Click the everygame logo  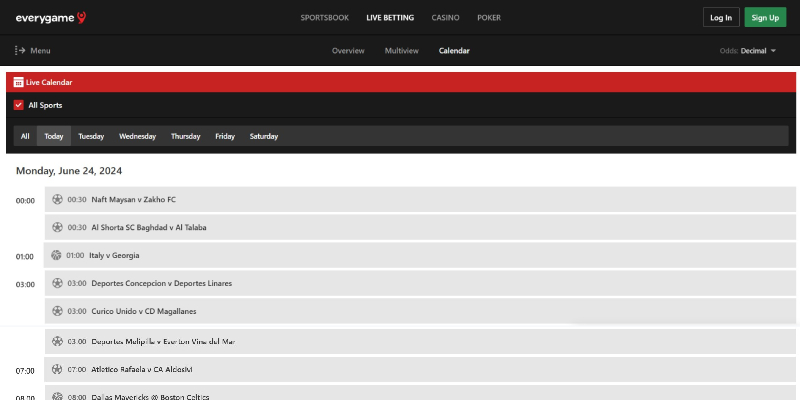click(x=51, y=18)
